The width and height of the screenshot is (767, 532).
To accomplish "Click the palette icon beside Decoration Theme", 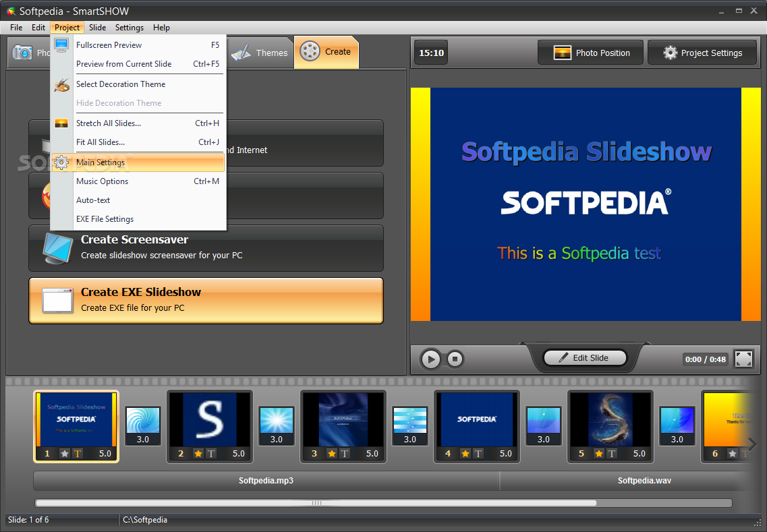I will click(61, 84).
